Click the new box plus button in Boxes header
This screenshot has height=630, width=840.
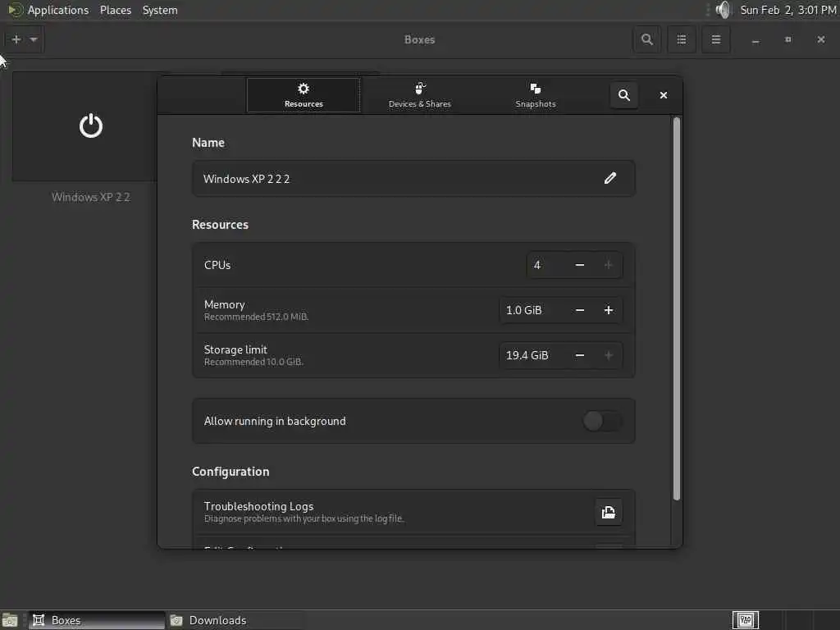[16, 39]
